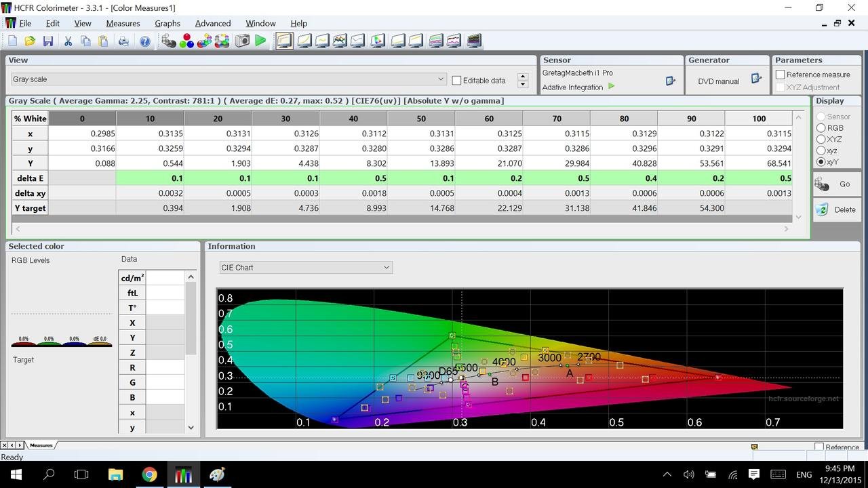Screen dimensions: 868x488
Task: Click the Help question mark icon
Action: (144, 41)
